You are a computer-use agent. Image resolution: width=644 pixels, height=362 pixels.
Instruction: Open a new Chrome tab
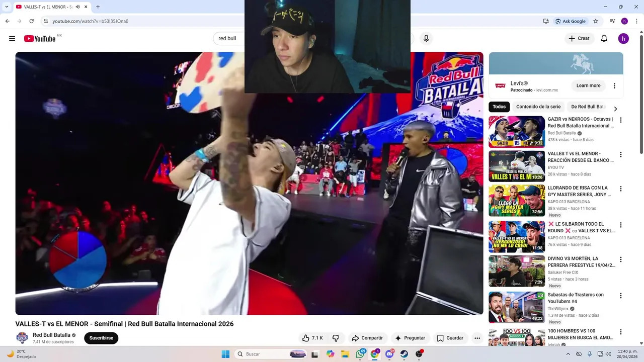pos(98,7)
